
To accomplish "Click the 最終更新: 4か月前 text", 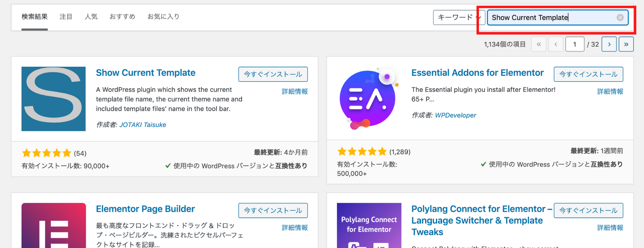I will 281,152.
